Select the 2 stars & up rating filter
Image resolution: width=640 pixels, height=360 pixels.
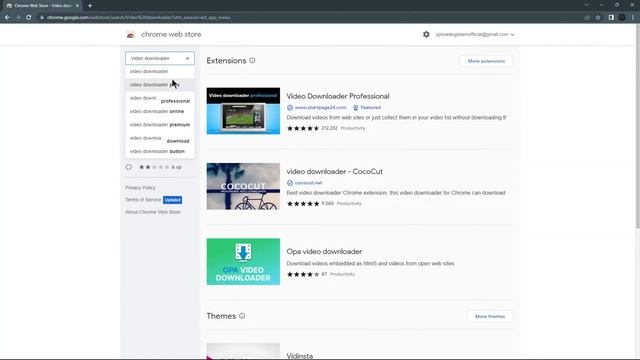(x=129, y=167)
